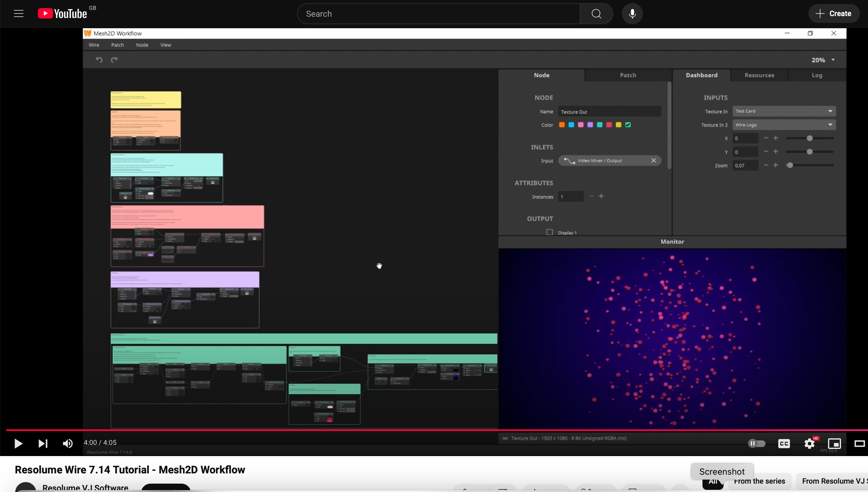
Task: Click the YouTube play button
Action: [x=18, y=443]
